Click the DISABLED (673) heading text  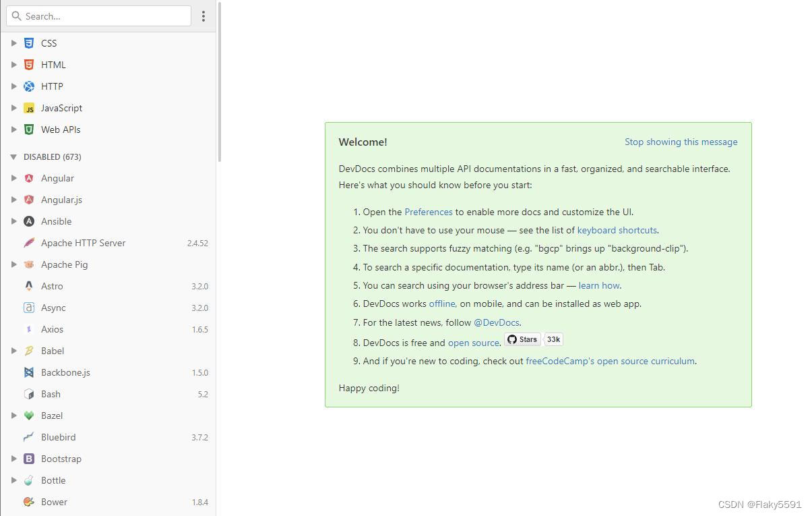point(53,156)
